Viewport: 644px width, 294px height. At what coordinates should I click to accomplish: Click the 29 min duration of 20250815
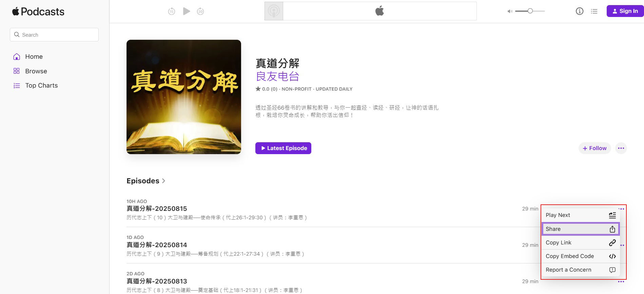pyautogui.click(x=530, y=209)
